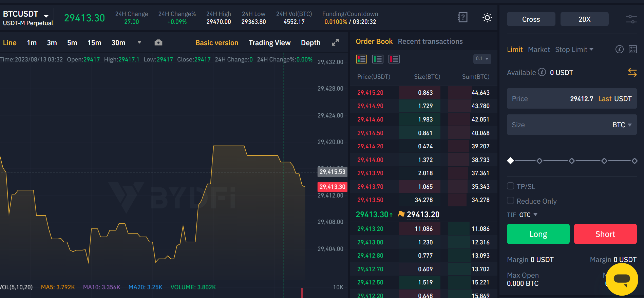
Task: Click the flag mark price icon
Action: click(x=401, y=214)
